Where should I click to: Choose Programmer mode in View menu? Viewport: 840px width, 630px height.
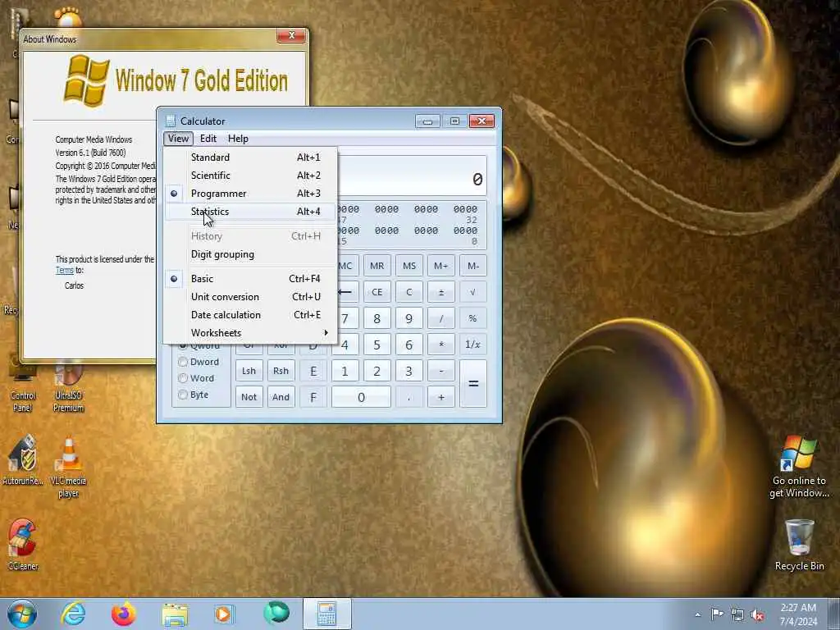[250, 194]
